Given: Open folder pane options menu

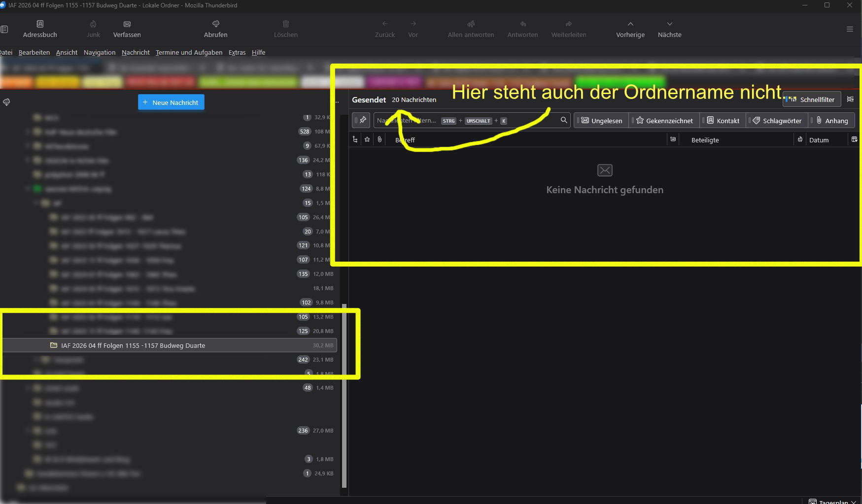Looking at the screenshot, I should [x=337, y=102].
